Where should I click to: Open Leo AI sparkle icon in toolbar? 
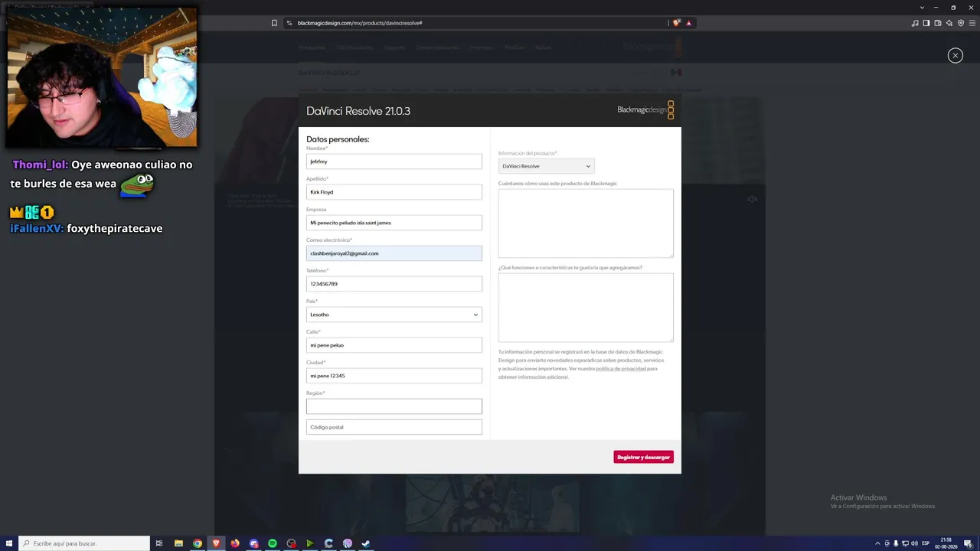(949, 23)
